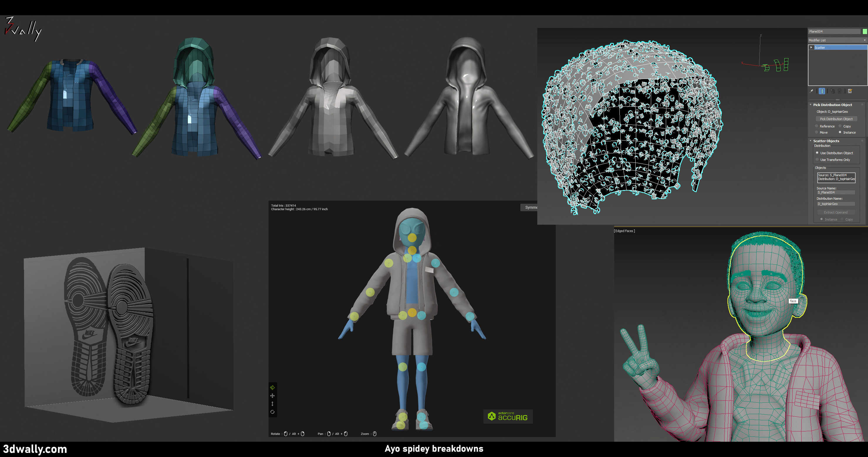Select the four-arrow pan view icon
The height and width of the screenshot is (457, 868).
coord(272,396)
